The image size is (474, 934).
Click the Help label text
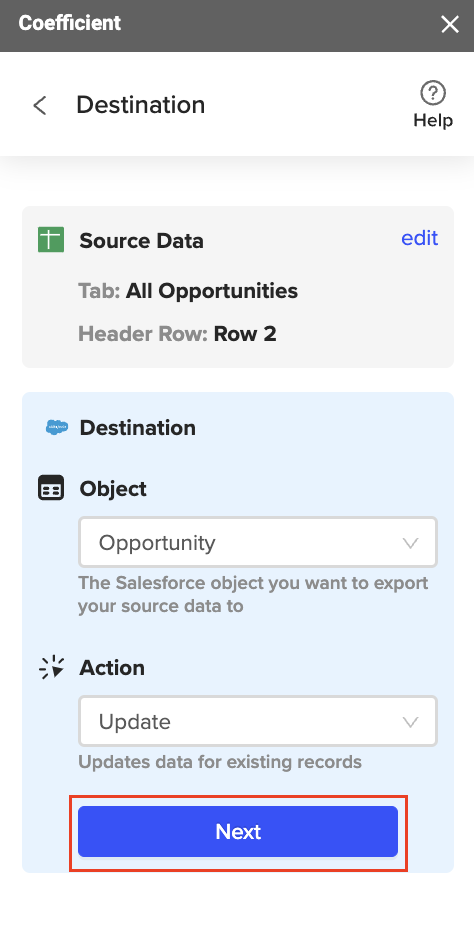(433, 120)
